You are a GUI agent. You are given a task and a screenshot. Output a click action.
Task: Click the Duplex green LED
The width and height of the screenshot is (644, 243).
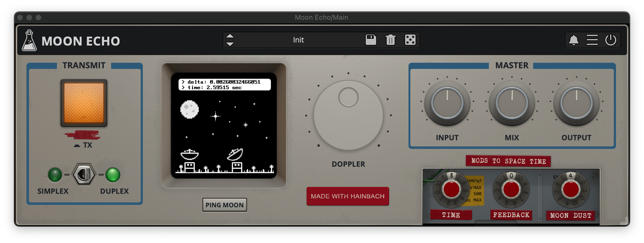(113, 175)
